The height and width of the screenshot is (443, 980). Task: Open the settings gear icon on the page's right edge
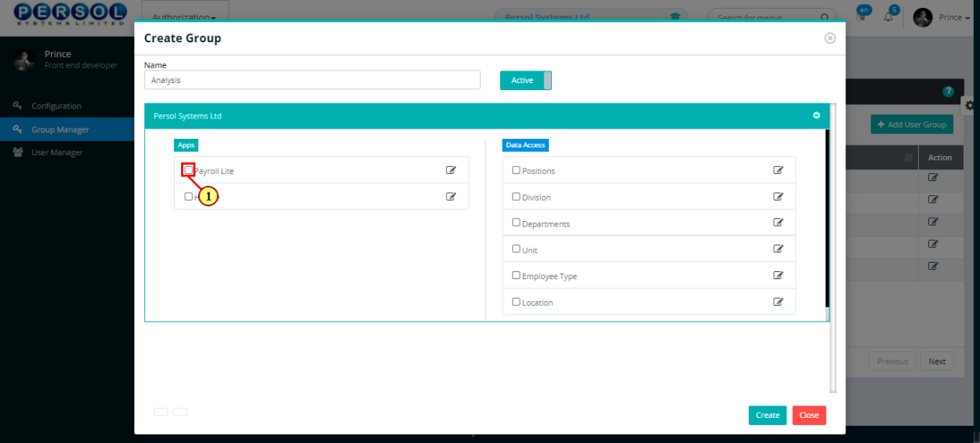coord(971,104)
